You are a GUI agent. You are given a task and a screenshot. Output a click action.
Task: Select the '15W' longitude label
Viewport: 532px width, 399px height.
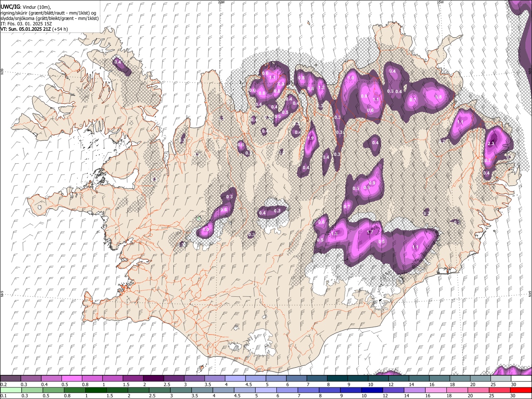(x=440, y=2)
